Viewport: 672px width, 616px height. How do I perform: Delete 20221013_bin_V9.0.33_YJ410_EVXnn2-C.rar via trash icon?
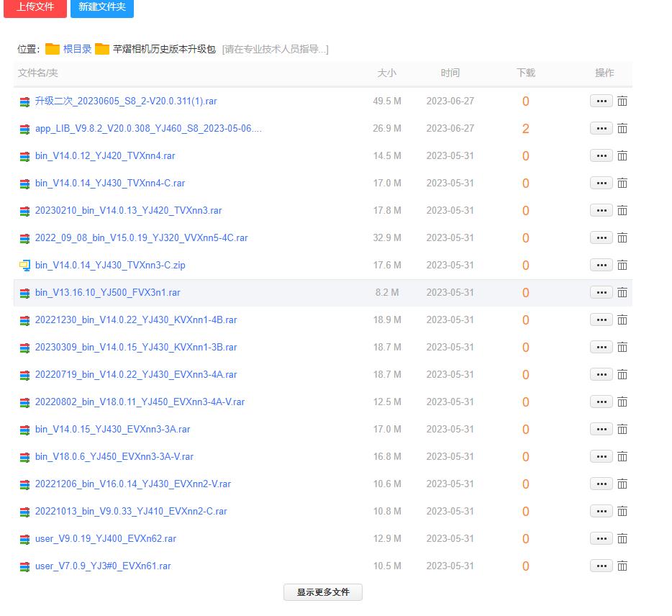tap(622, 512)
